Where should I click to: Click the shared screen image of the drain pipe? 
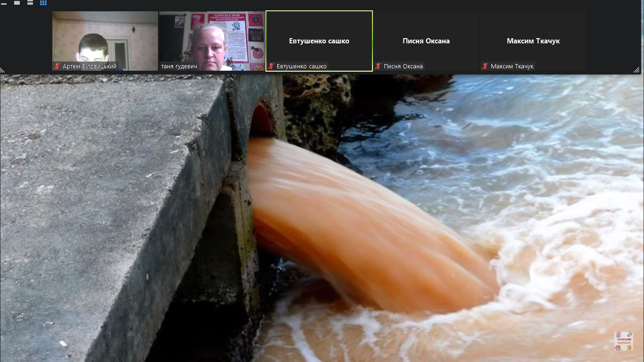click(x=322, y=218)
